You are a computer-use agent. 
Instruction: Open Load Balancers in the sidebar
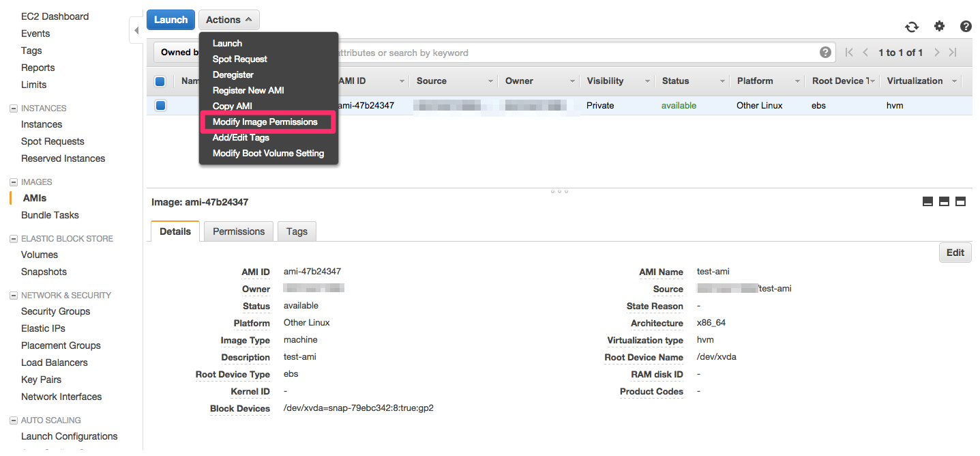pyautogui.click(x=55, y=362)
